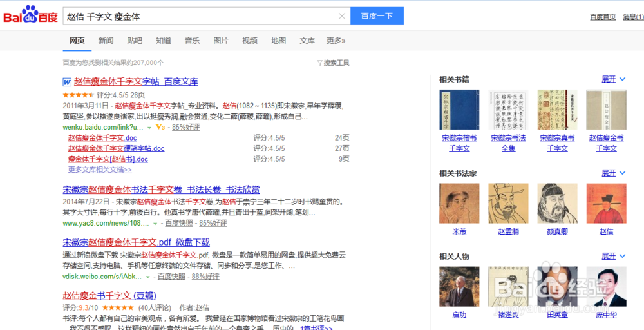644x330 pixels.
Task: Open 百度快照 for the vdisk.weibo.com result
Action: (171, 277)
